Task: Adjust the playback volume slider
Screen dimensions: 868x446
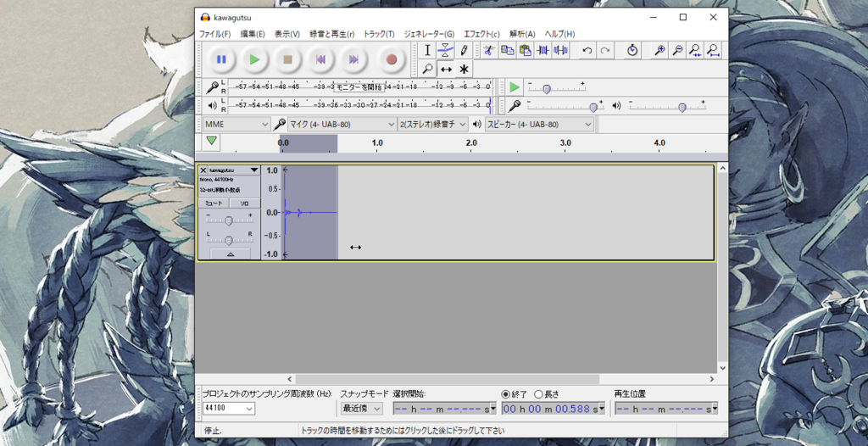Action: coord(682,108)
